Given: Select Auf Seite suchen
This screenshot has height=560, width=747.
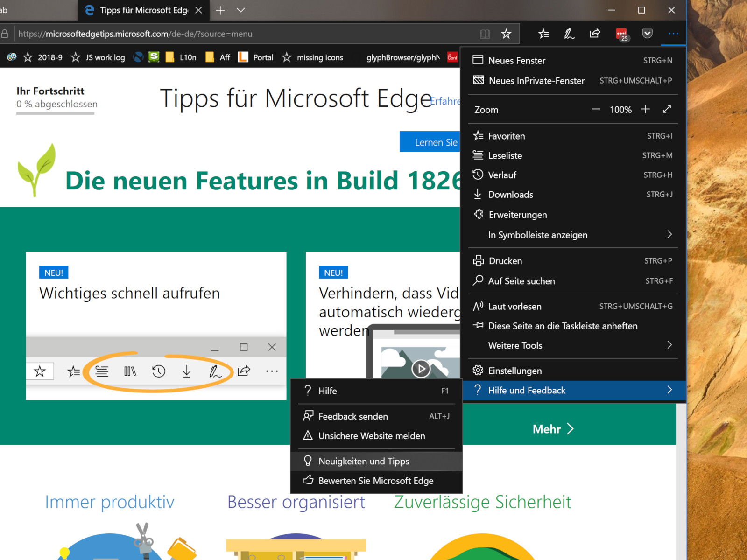Looking at the screenshot, I should (573, 281).
